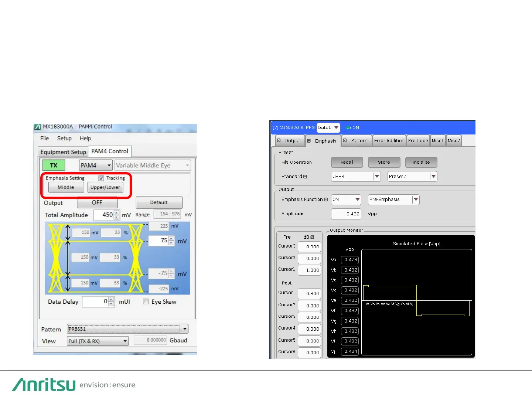Click the small icon beside Standard label
This screenshot has height=399, width=532.
click(x=305, y=177)
